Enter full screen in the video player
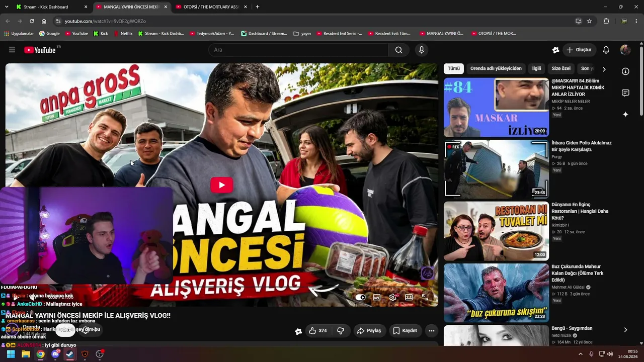 click(425, 297)
